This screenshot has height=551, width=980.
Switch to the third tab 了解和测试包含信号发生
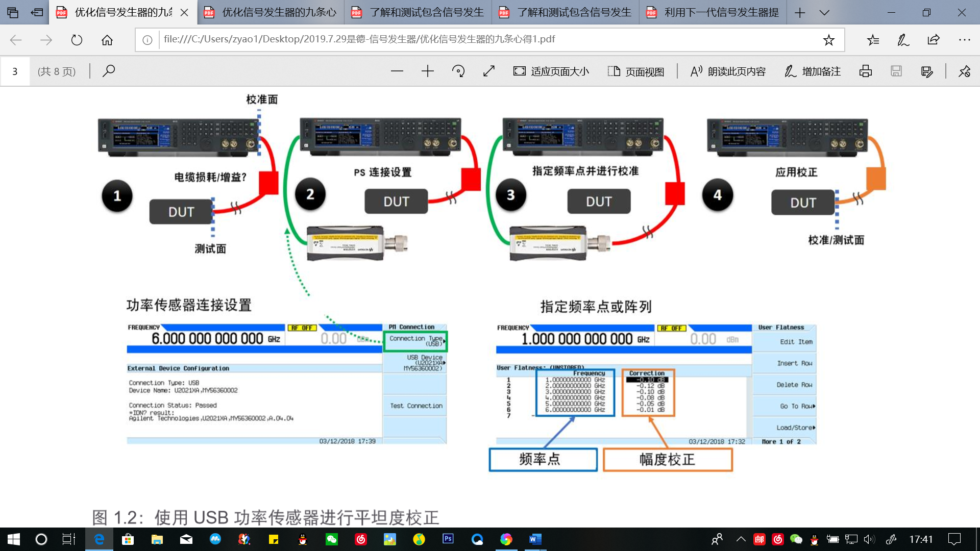point(418,12)
